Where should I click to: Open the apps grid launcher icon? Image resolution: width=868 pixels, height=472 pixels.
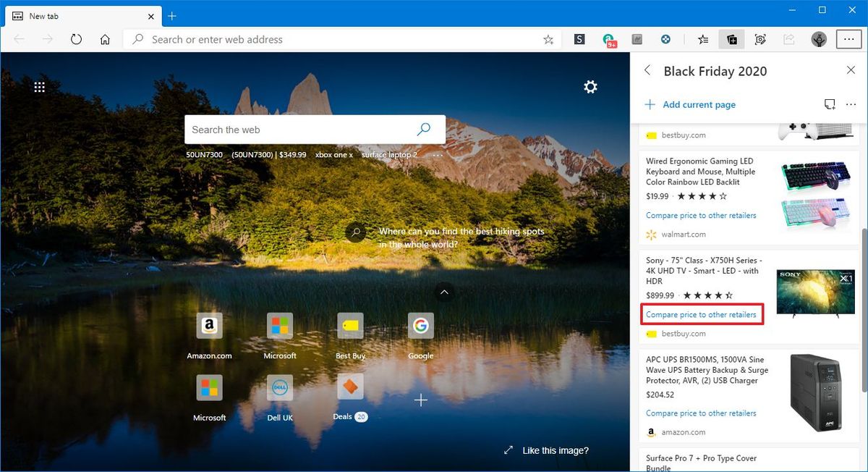(x=40, y=87)
